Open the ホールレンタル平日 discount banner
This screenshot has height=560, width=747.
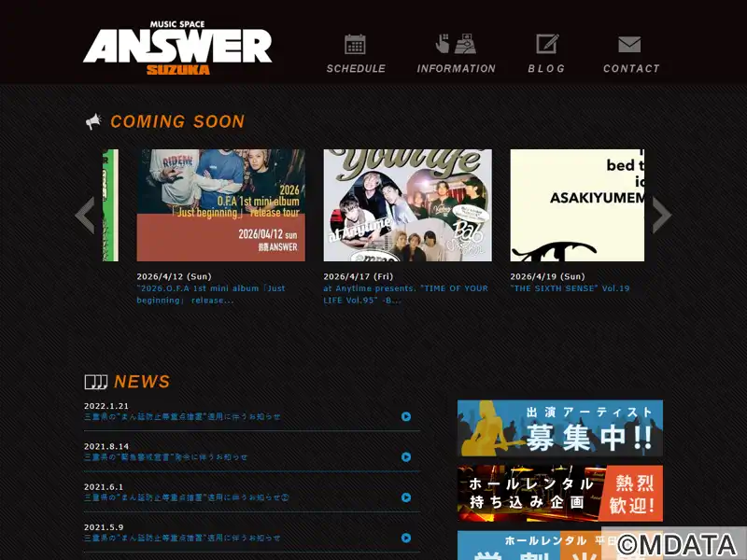[x=560, y=545]
